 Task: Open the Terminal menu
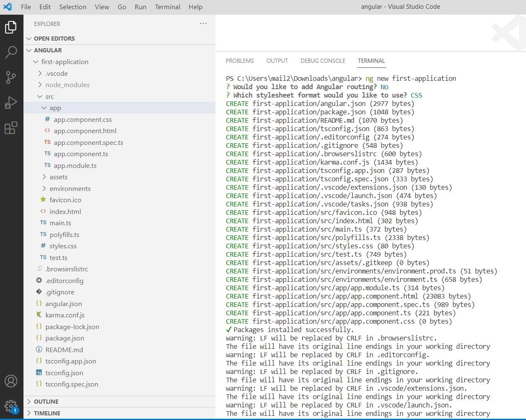click(x=167, y=7)
